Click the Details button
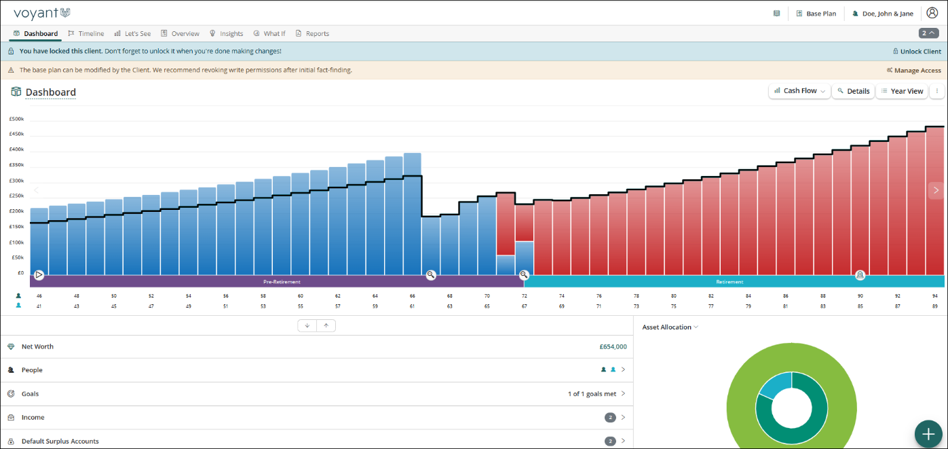948x449 pixels. (x=853, y=91)
